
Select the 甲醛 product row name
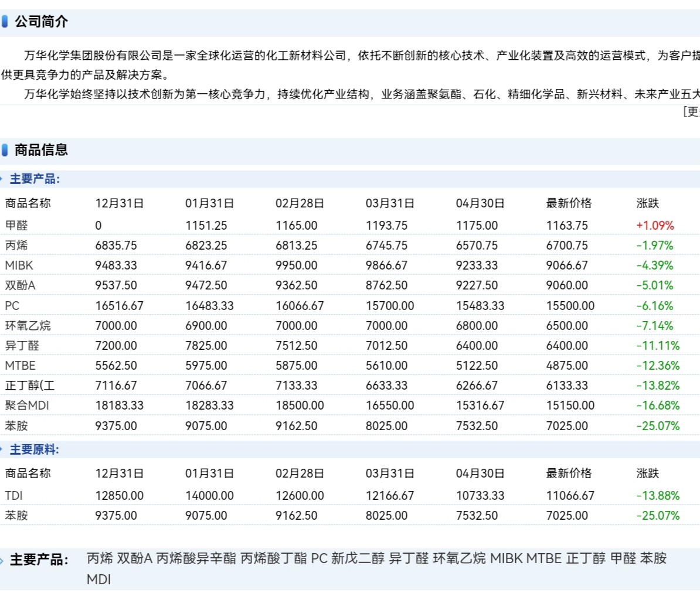[x=16, y=226]
